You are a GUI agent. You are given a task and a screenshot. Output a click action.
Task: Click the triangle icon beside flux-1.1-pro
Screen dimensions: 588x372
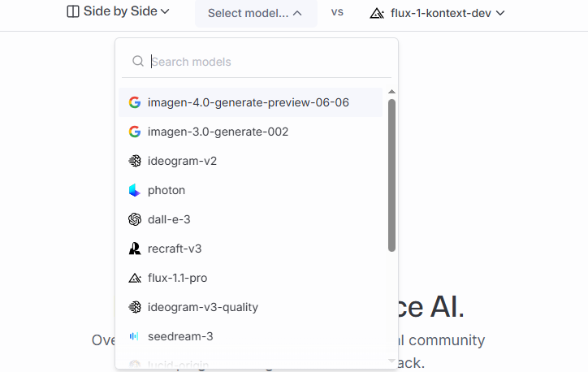135,278
